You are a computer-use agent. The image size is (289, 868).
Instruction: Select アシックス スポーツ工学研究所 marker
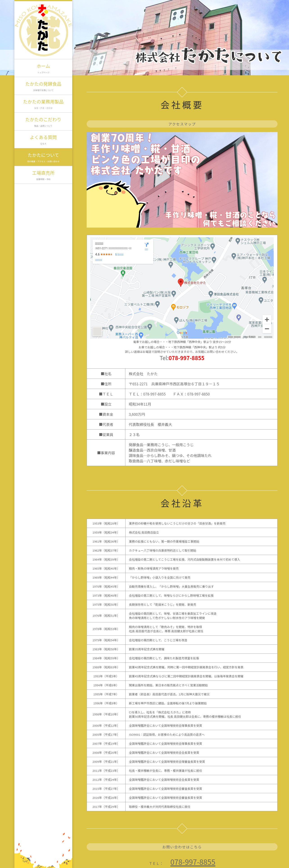[212, 247]
